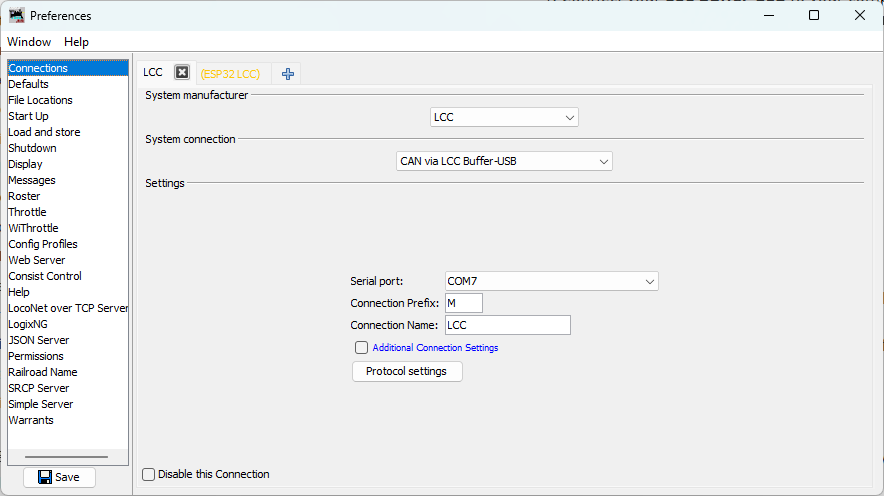Switch to the (ESP32 LCC) tab
884x496 pixels.
click(230, 74)
